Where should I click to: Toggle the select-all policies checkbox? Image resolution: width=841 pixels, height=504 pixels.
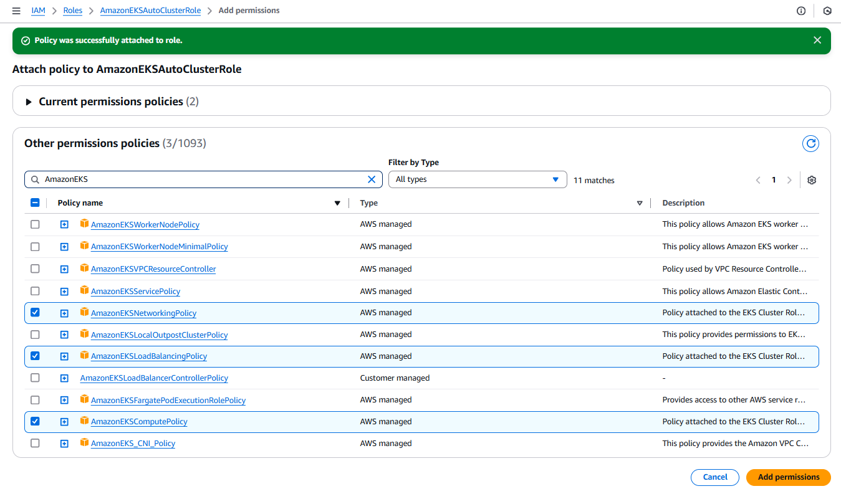click(x=35, y=202)
